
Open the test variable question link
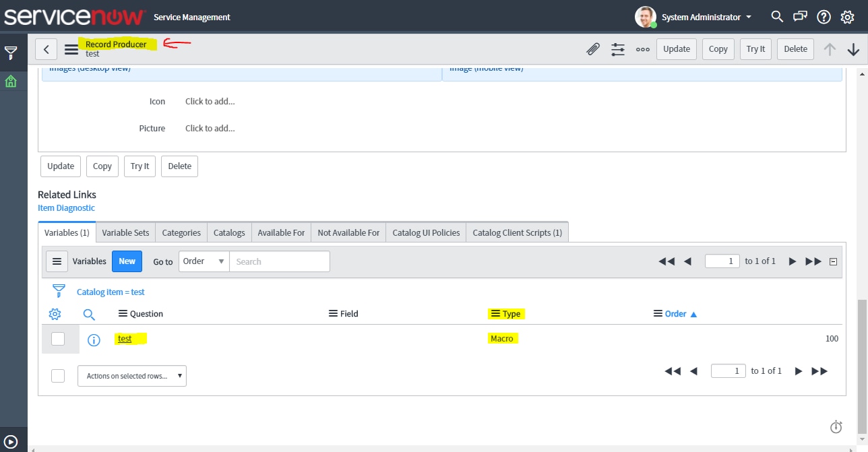pos(125,339)
